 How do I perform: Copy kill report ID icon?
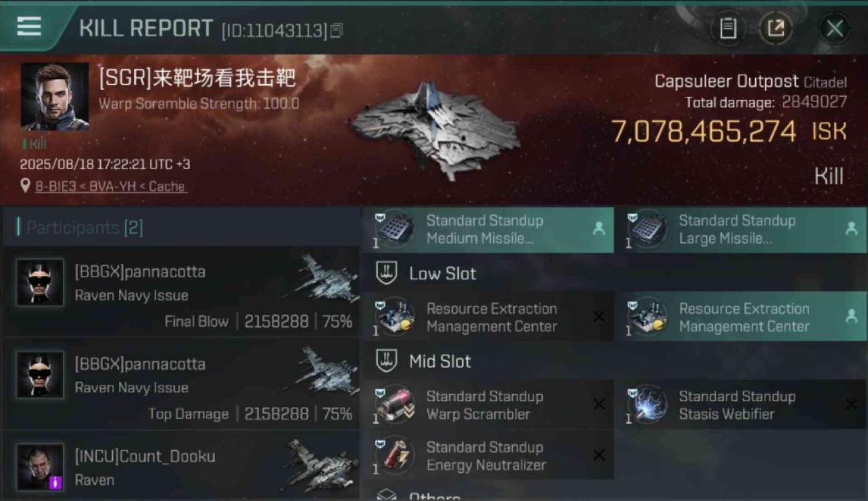click(x=337, y=30)
